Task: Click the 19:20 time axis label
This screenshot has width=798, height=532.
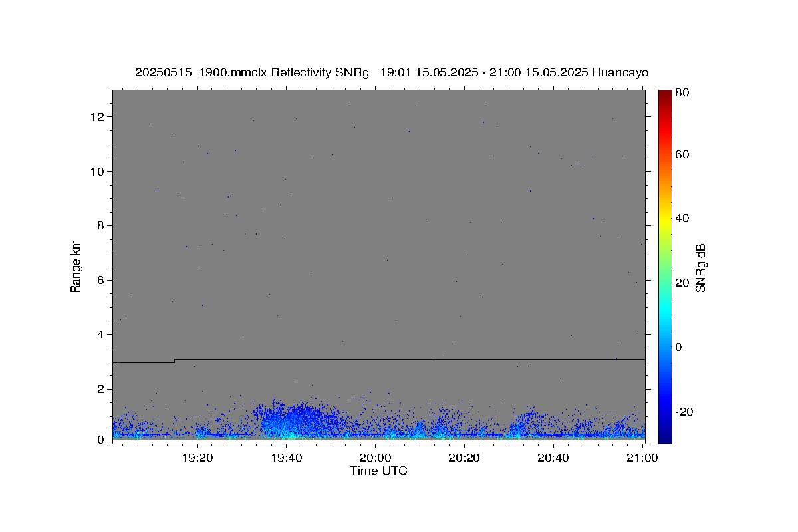Action: pos(198,458)
